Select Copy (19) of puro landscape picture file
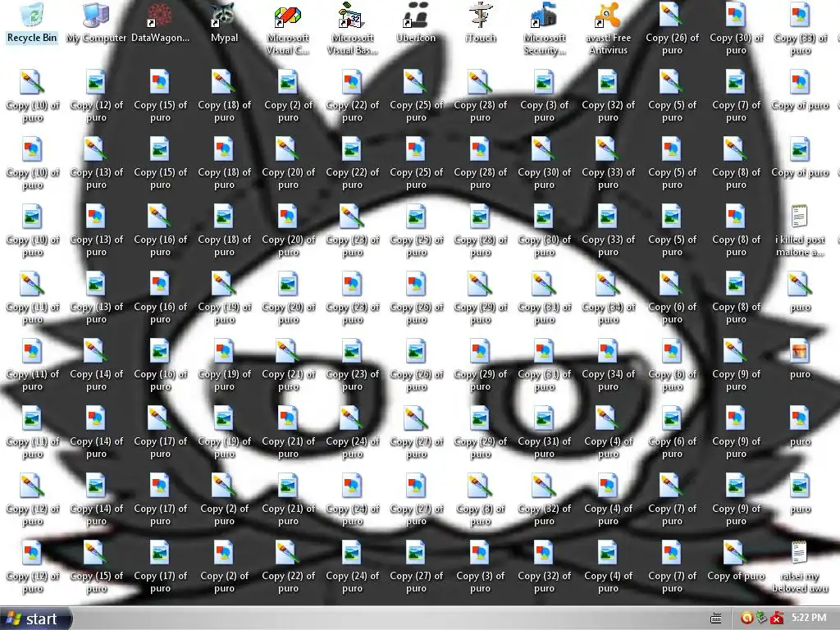This screenshot has width=840, height=630. pyautogui.click(x=224, y=431)
